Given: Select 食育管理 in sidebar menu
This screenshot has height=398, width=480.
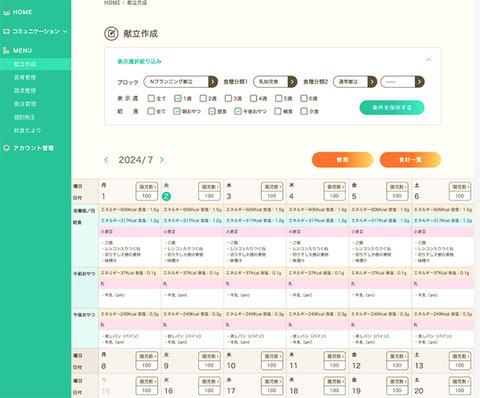Looking at the screenshot, I should [25, 77].
